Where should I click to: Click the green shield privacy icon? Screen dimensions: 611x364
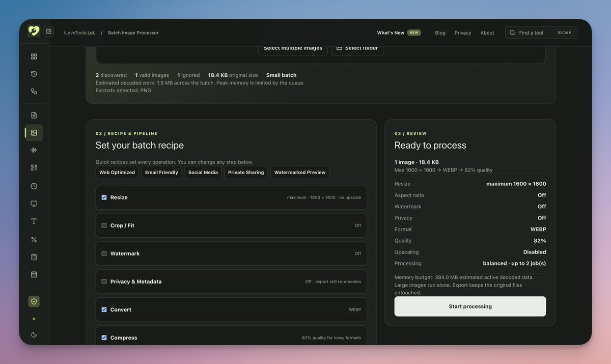tap(34, 301)
